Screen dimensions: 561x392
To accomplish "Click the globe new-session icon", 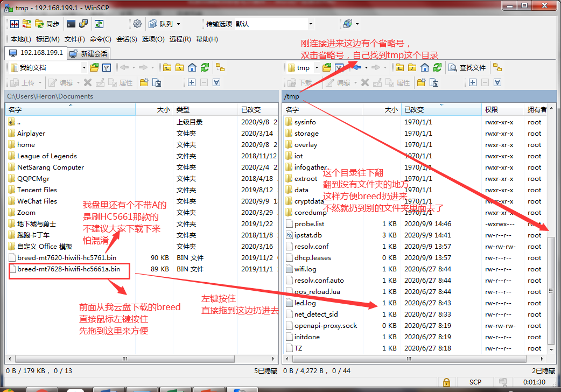I will click(348, 24).
